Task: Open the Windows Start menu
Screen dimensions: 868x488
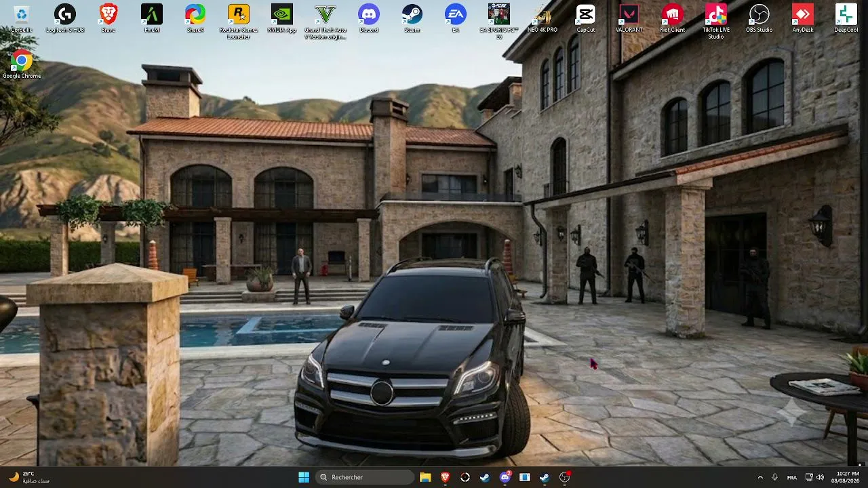Action: pyautogui.click(x=304, y=477)
